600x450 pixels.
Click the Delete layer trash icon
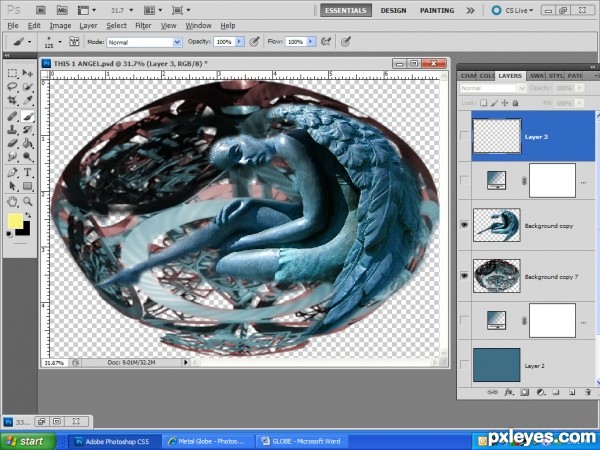[588, 392]
